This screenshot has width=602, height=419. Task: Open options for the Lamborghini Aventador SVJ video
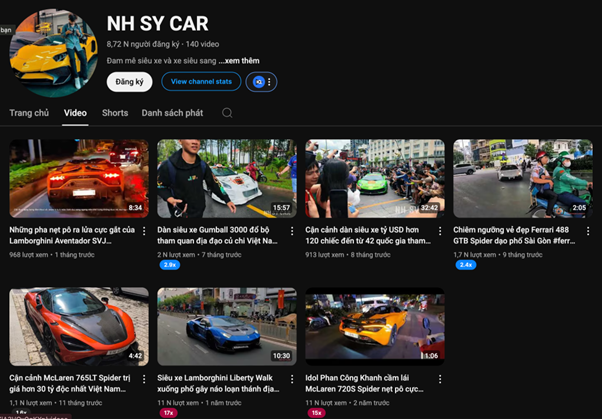[144, 231]
